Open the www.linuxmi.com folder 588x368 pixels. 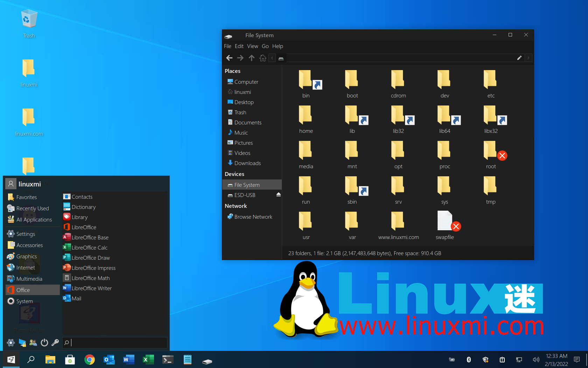(398, 226)
